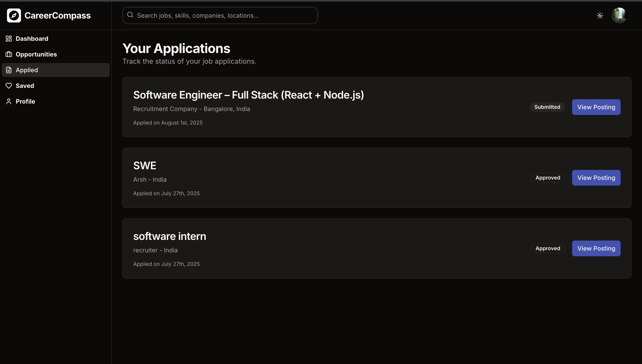Screen dimensions: 642x364
Task: Open the Opportunities section
Action: (x=36, y=54)
